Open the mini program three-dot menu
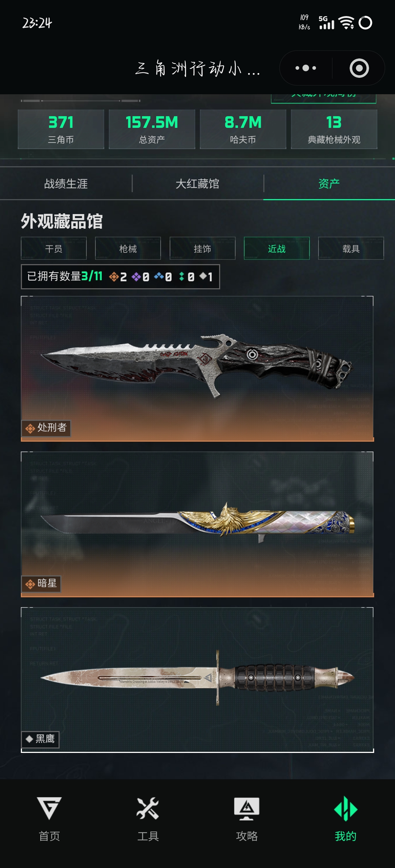Image resolution: width=395 pixels, height=868 pixels. pyautogui.click(x=306, y=68)
